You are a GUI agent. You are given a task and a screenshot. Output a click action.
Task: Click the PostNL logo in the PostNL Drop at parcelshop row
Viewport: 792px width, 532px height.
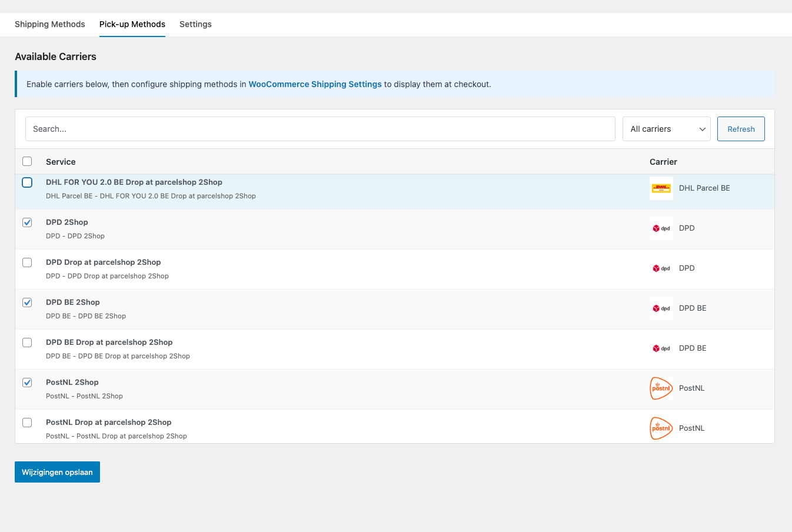point(661,428)
